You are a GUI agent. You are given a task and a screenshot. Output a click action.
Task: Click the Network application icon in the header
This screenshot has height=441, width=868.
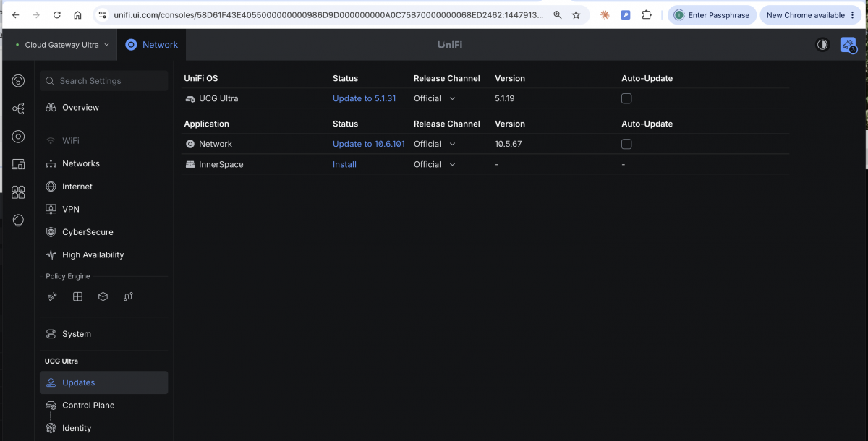[x=131, y=45]
